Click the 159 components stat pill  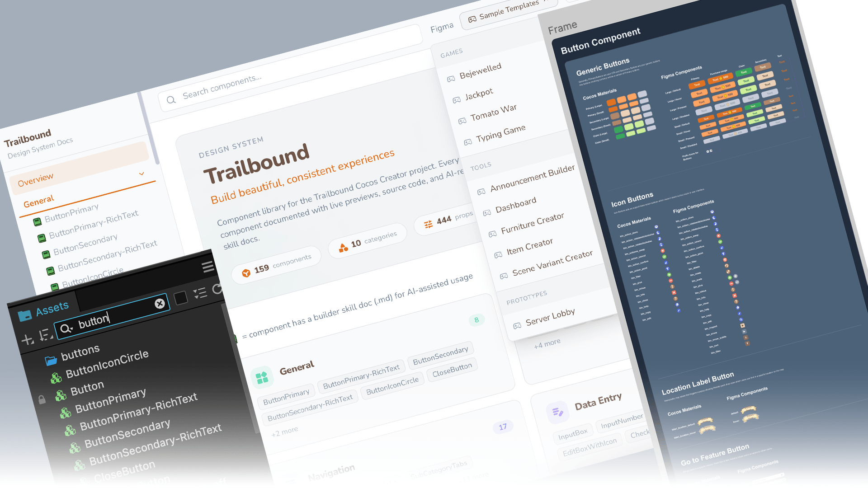click(276, 265)
